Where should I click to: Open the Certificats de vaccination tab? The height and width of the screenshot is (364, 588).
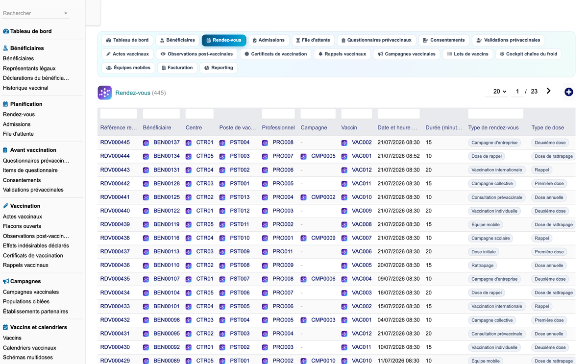pyautogui.click(x=275, y=54)
